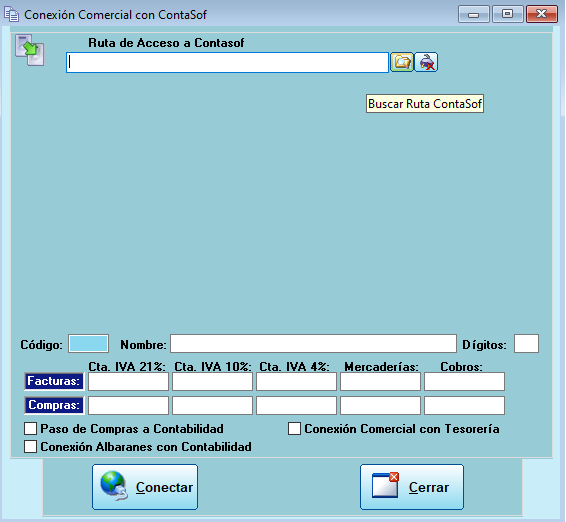Viewport: 566px width, 522px height.
Task: Click Compras Cta. IVA 4% field
Action: tap(296, 405)
